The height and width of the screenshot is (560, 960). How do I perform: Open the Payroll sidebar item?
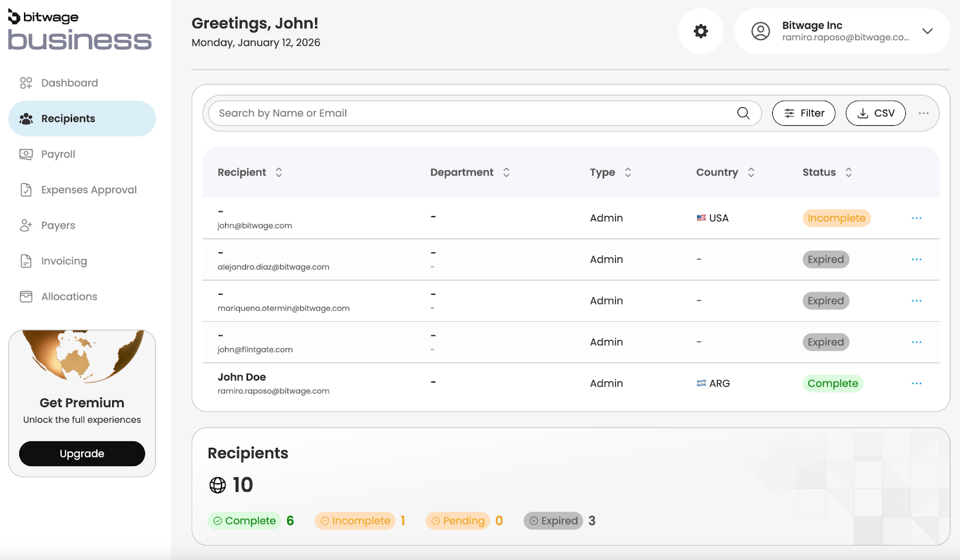tap(58, 155)
